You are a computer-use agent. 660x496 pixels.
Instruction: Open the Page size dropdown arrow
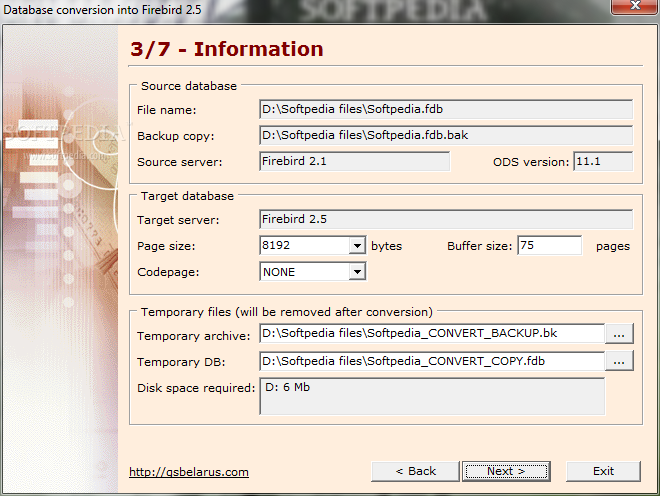tap(357, 245)
